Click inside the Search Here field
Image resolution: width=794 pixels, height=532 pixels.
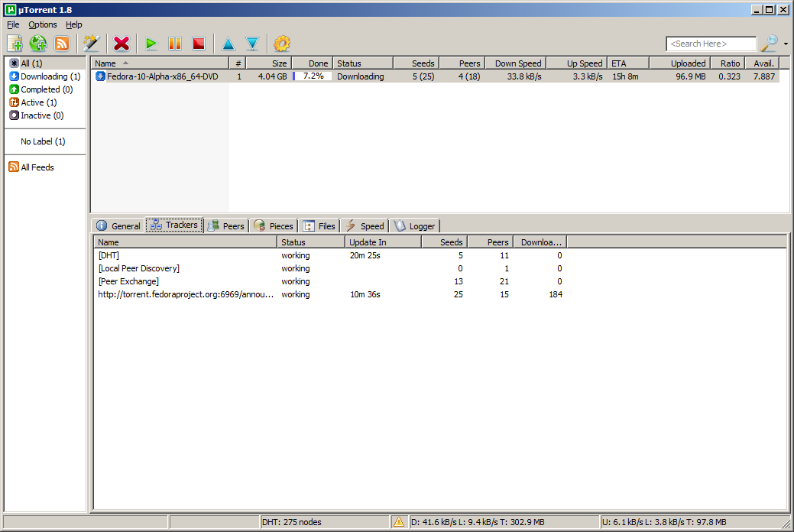pos(711,44)
